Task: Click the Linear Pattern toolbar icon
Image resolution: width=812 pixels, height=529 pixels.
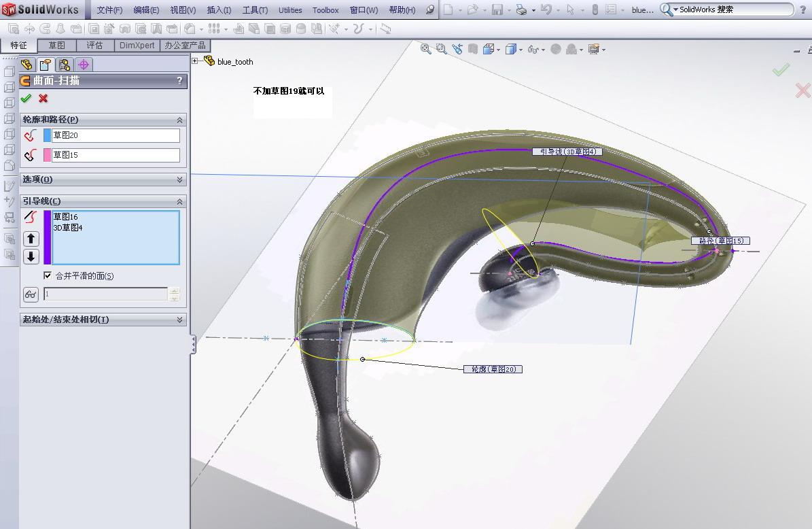Action: (x=214, y=29)
